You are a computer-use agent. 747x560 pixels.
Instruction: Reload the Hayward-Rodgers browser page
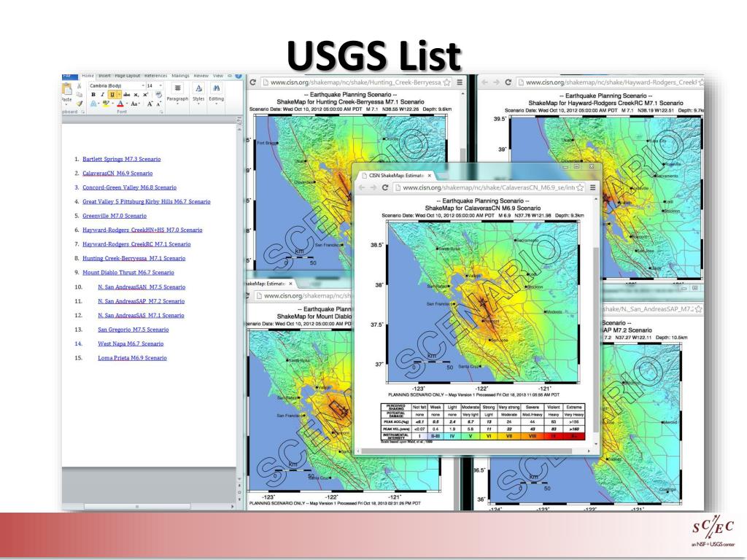[508, 82]
